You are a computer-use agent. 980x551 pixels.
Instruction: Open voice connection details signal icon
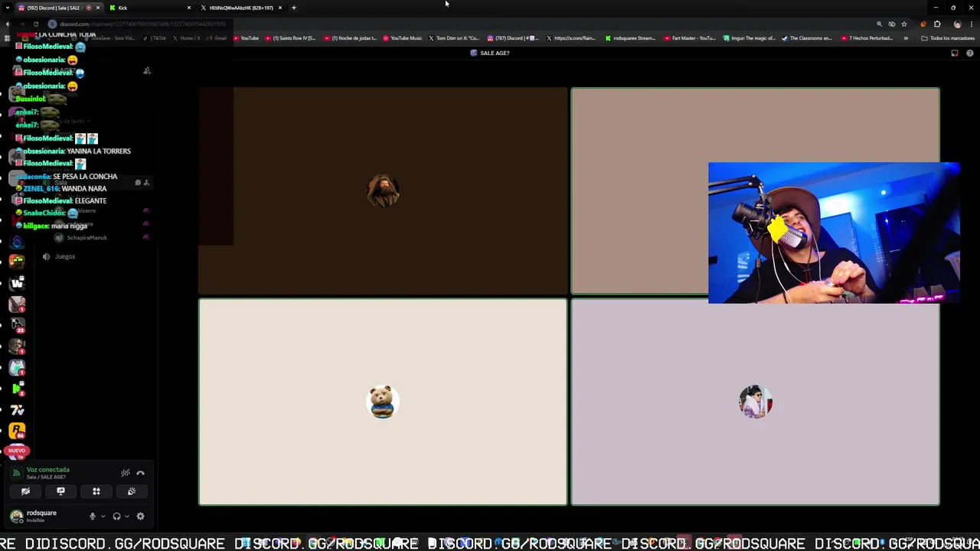16,473
